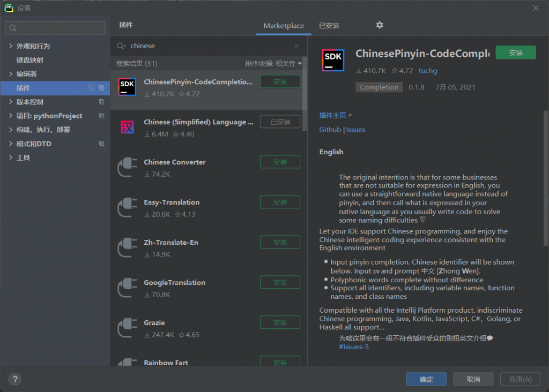Focus the settings search input field

pos(55,28)
